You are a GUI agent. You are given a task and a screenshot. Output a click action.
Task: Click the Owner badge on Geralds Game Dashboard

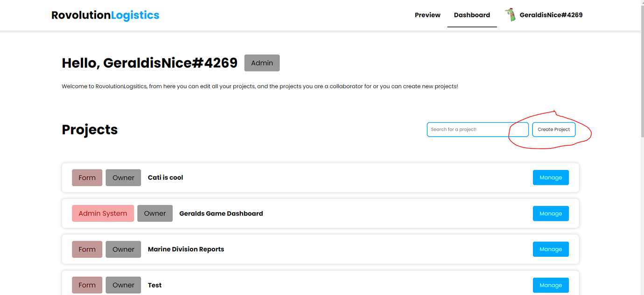(x=155, y=213)
